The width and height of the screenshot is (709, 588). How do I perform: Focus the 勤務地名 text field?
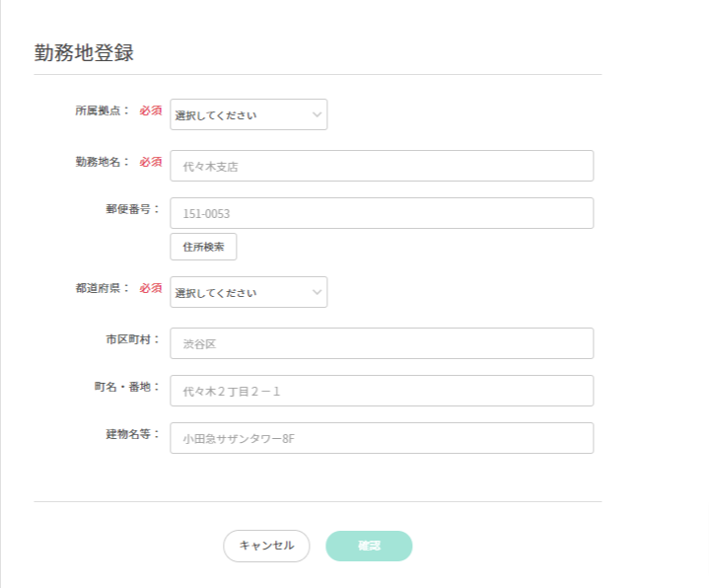[382, 166]
